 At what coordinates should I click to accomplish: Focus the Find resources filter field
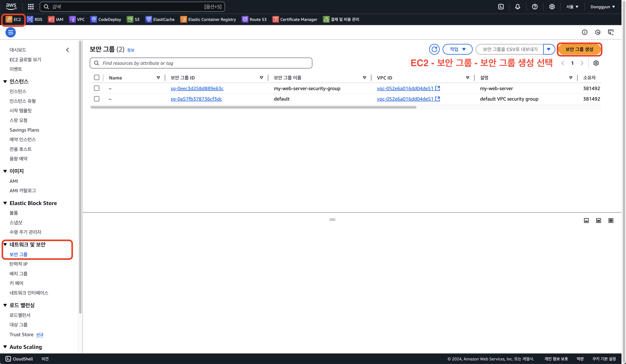(201, 63)
